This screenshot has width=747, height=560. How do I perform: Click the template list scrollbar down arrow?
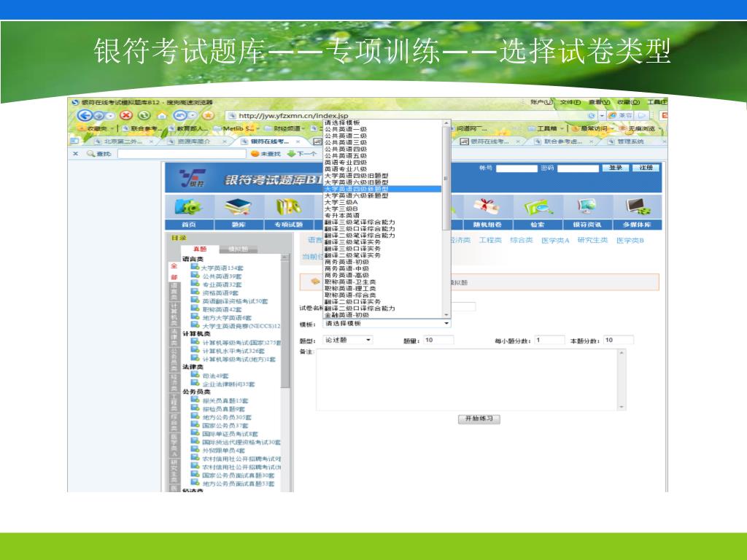pyautogui.click(x=446, y=315)
